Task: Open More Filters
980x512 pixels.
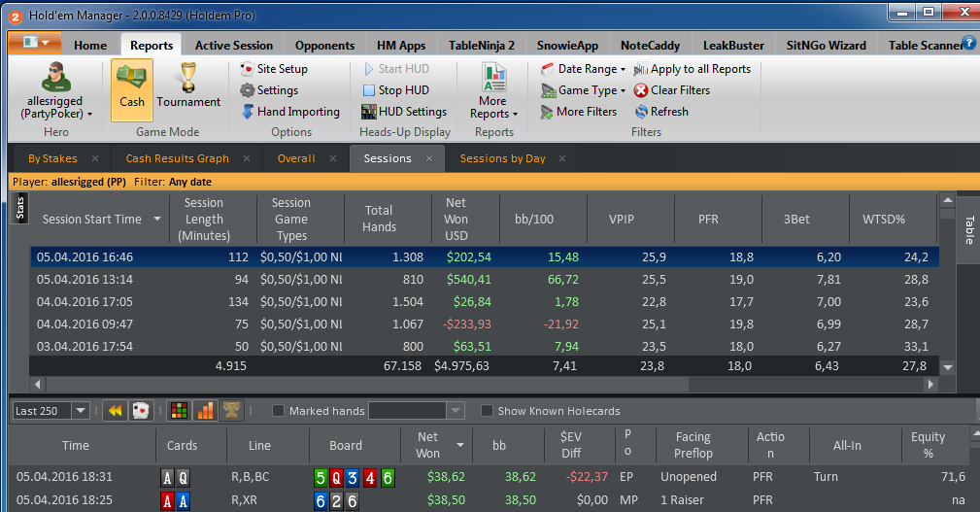Action: [579, 112]
